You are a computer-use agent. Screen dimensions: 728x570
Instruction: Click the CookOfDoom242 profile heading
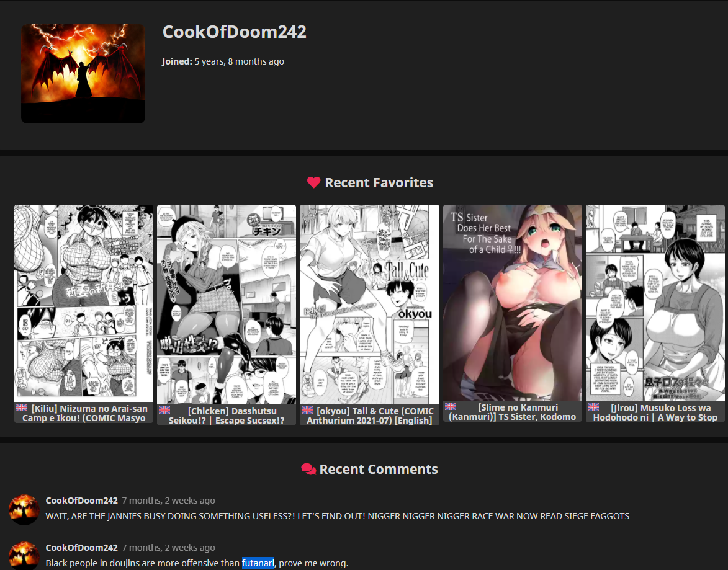[x=235, y=32]
